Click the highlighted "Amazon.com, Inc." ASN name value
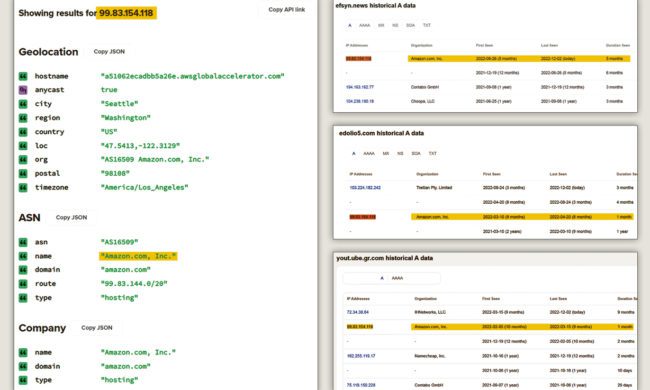Image resolution: width=650 pixels, height=390 pixels. point(138,256)
